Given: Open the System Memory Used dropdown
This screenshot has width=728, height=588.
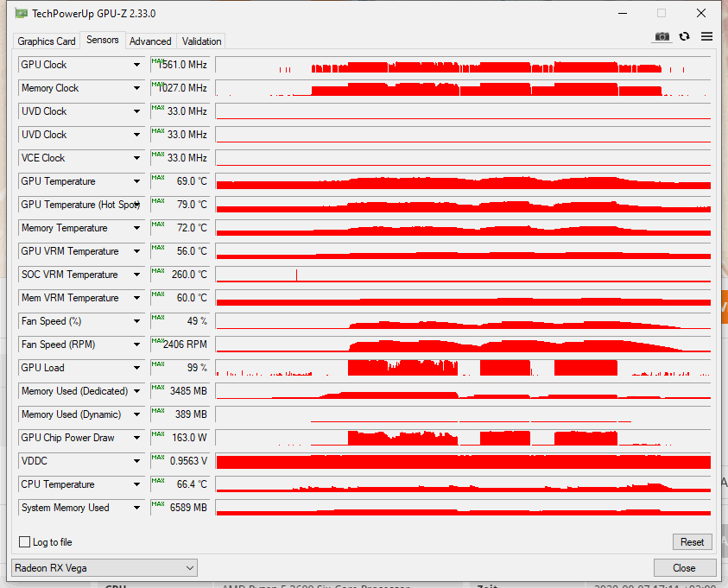Looking at the screenshot, I should (137, 508).
